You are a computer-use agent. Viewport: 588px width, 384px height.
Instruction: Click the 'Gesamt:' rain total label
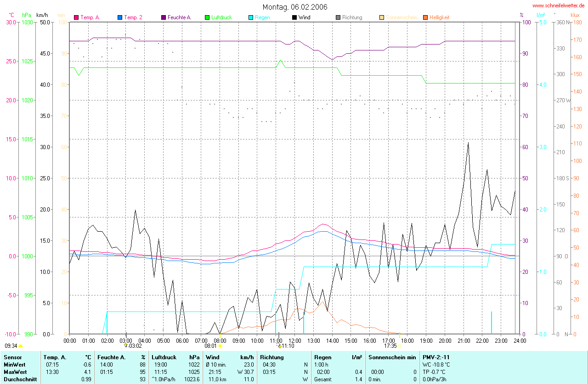tap(324, 379)
